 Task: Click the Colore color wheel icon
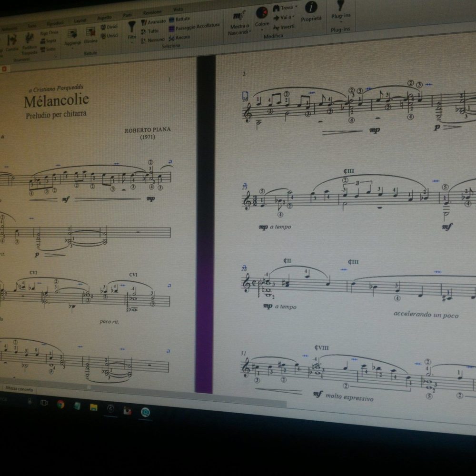(x=261, y=13)
